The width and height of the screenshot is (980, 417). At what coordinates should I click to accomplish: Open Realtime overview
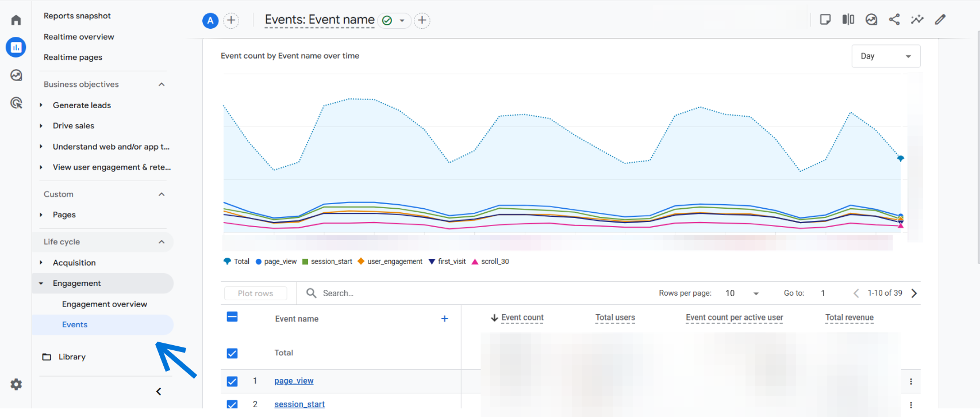pos(79,37)
